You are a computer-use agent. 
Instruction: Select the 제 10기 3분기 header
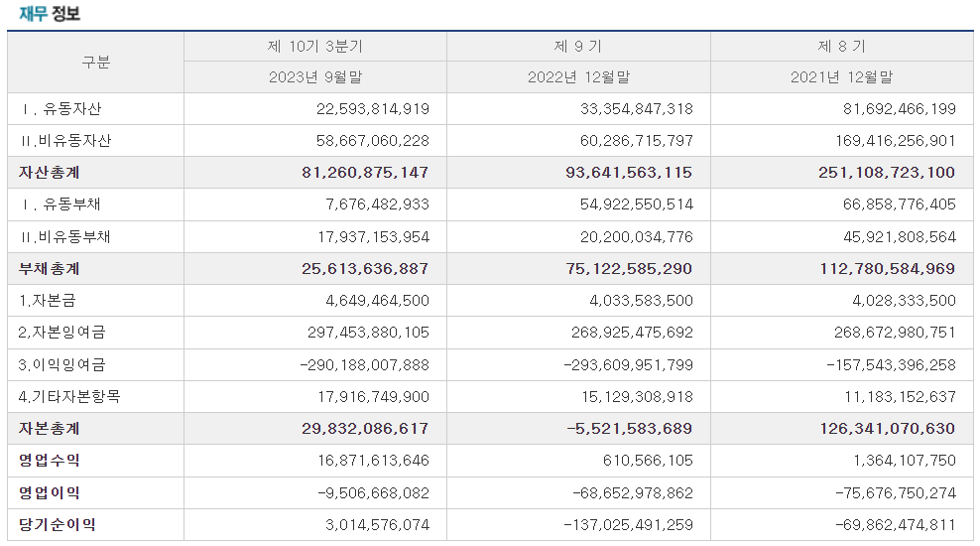(x=315, y=47)
